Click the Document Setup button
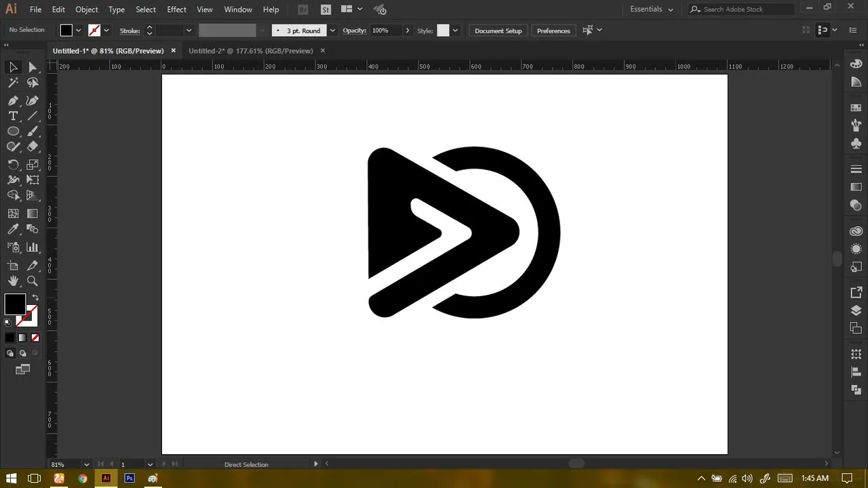868x488 pixels. [498, 30]
